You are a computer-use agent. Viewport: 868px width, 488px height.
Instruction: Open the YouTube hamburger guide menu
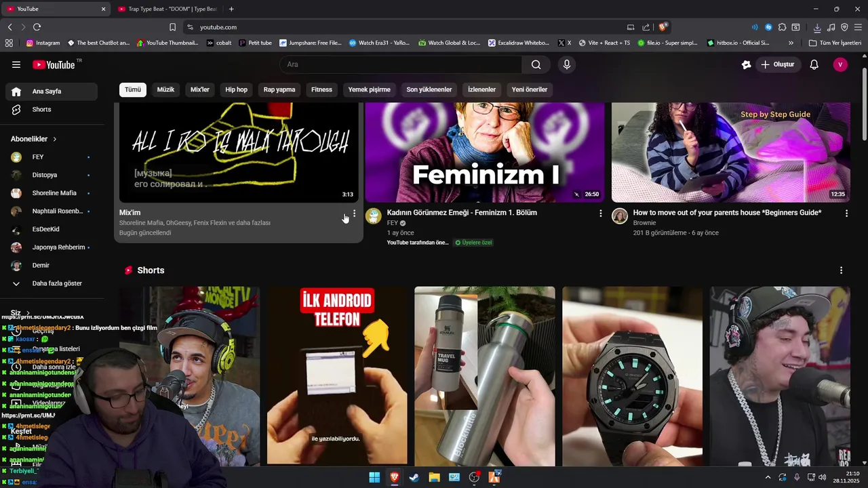(16, 64)
